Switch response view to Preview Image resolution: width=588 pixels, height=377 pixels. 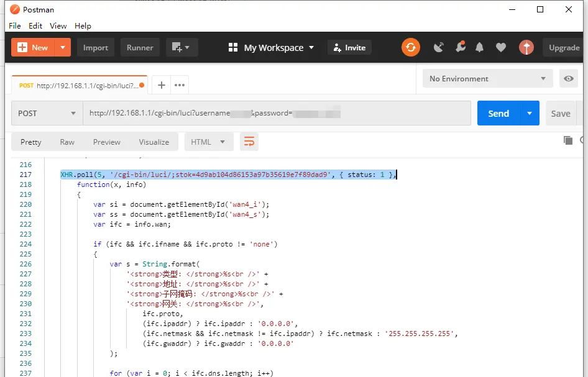click(107, 142)
